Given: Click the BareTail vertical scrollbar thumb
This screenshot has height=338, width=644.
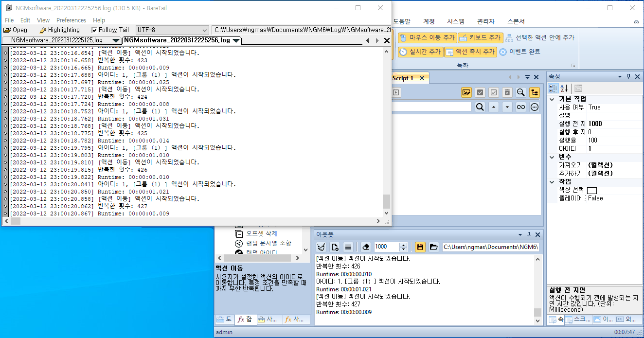Looking at the screenshot, I should [x=387, y=201].
